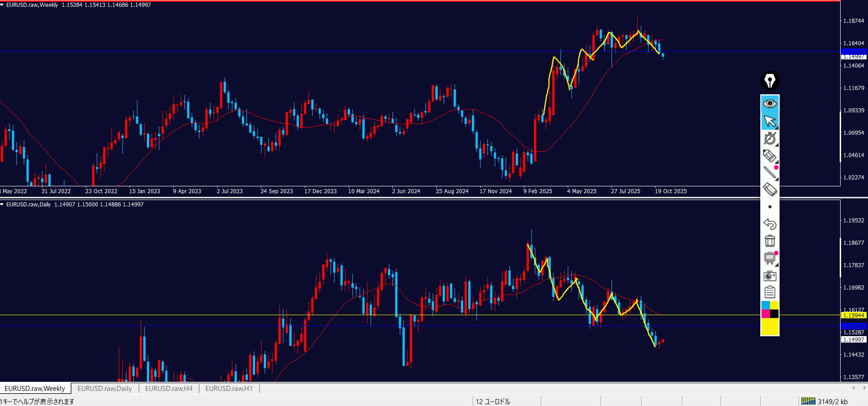
Task: Select the eraser tool
Action: click(x=769, y=190)
